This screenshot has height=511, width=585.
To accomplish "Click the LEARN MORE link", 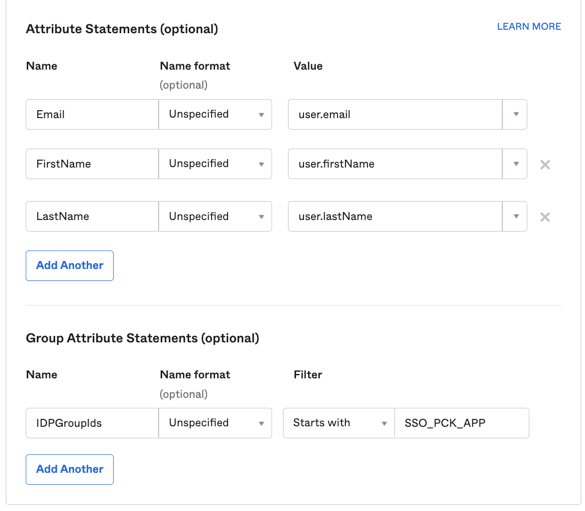I will [x=529, y=26].
